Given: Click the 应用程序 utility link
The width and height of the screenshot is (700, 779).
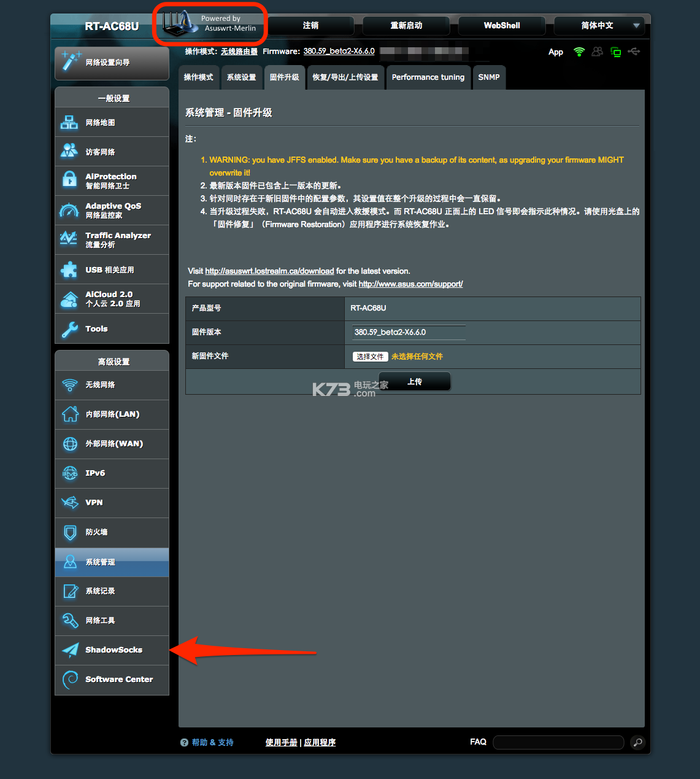Looking at the screenshot, I should [320, 743].
